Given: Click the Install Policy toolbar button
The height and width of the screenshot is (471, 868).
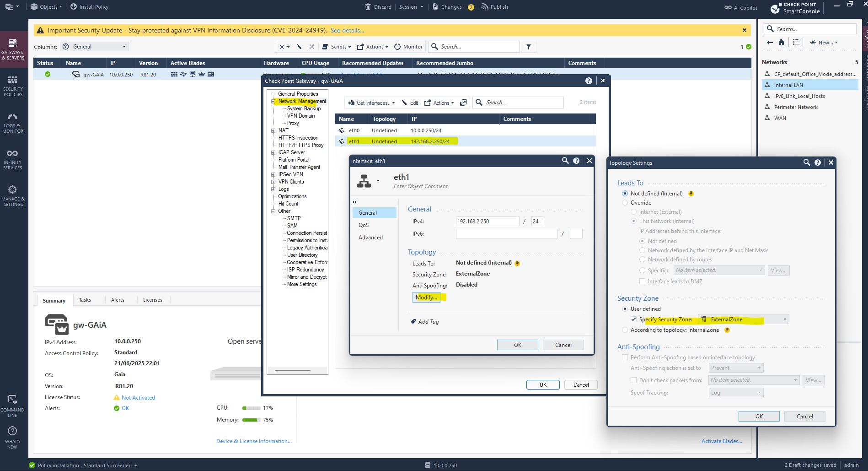Looking at the screenshot, I should [90, 7].
